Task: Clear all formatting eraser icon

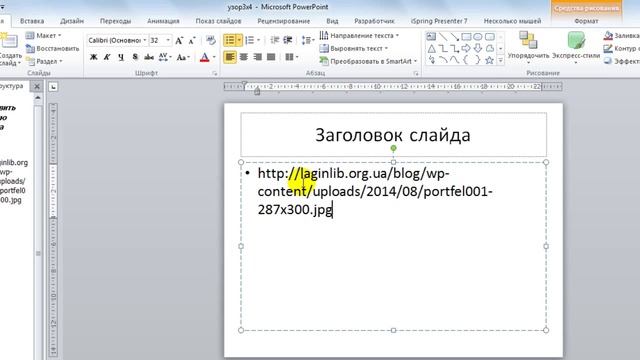Action: coord(211,40)
